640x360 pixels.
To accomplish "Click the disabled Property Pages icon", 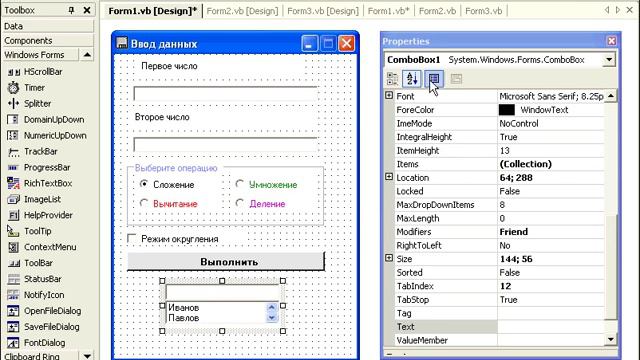I will (x=456, y=79).
